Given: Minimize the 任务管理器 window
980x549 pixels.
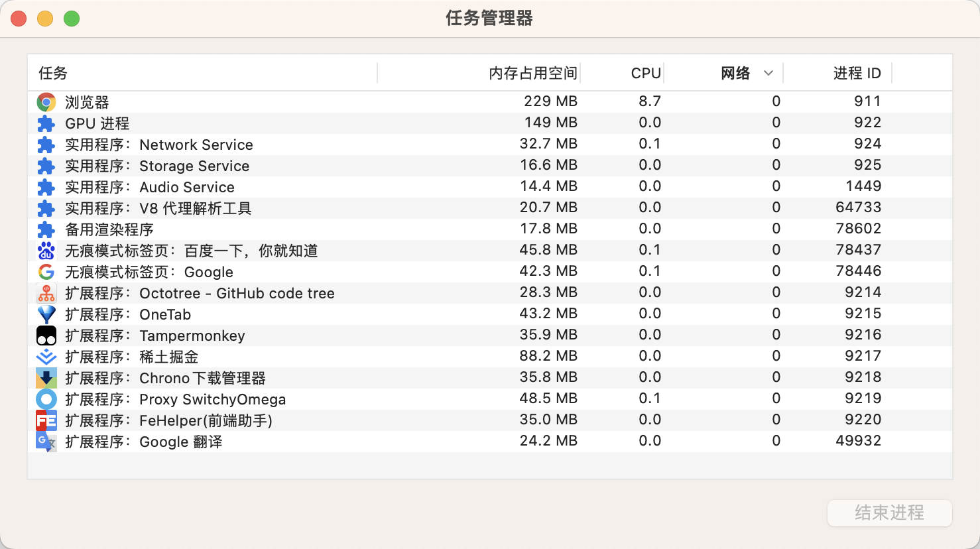Looking at the screenshot, I should 45,19.
